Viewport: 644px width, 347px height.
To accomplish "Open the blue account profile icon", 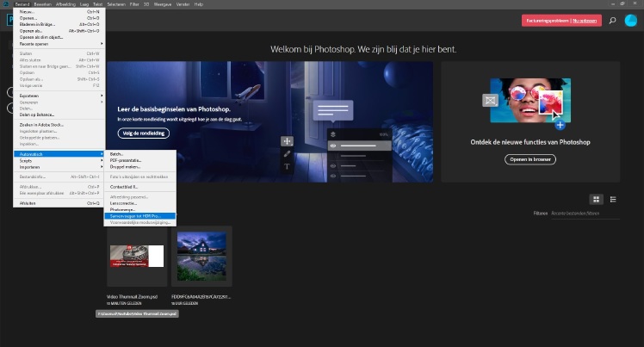I will pos(630,21).
